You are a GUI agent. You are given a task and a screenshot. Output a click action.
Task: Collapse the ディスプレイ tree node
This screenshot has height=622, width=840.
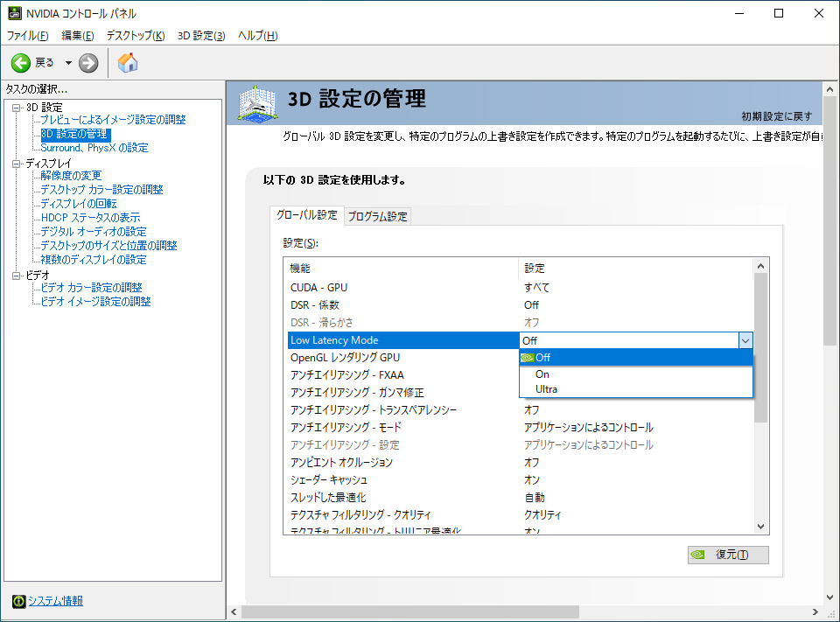[17, 164]
